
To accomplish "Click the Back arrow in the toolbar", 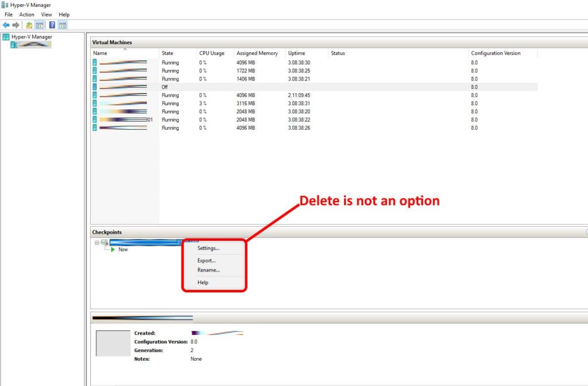I will pyautogui.click(x=6, y=25).
